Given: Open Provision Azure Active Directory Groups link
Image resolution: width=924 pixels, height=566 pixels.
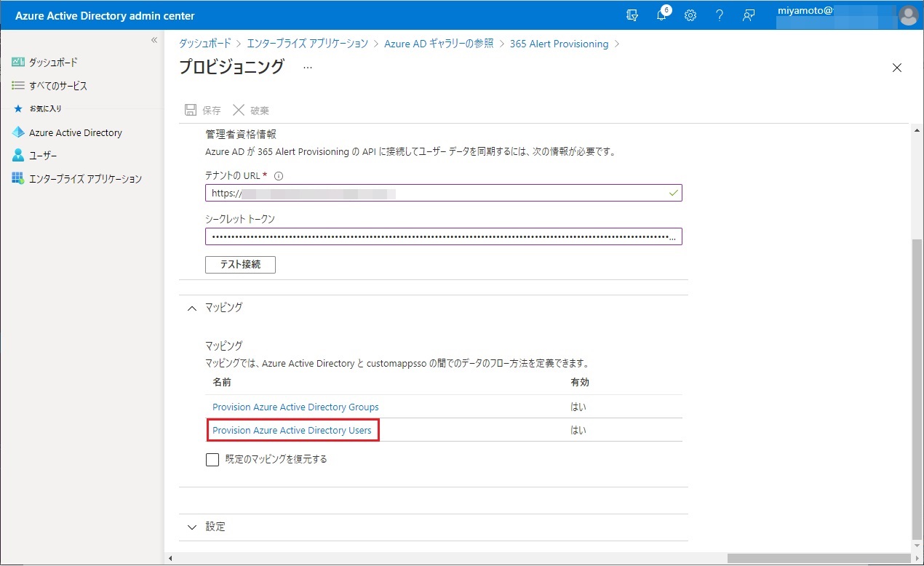Looking at the screenshot, I should [x=295, y=407].
